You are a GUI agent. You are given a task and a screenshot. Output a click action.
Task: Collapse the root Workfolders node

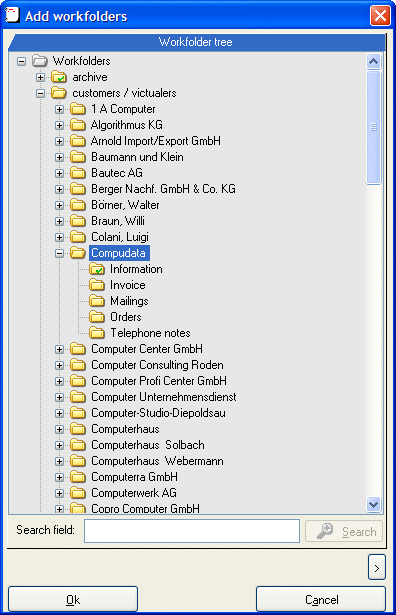[x=22, y=61]
